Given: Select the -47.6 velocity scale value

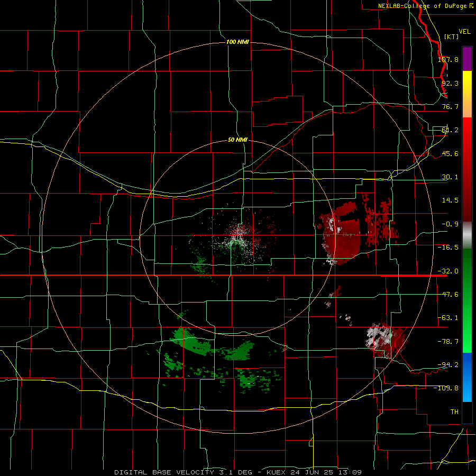Looking at the screenshot, I should pyautogui.click(x=448, y=295).
